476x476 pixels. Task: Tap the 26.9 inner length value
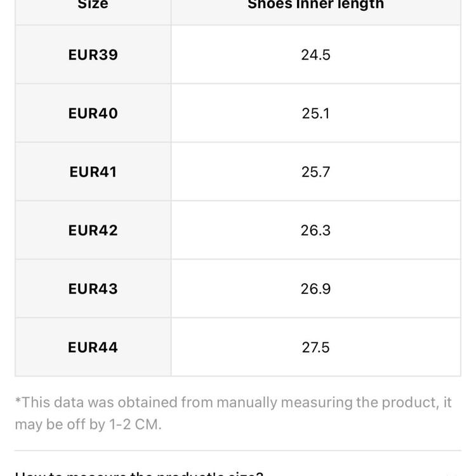315,289
